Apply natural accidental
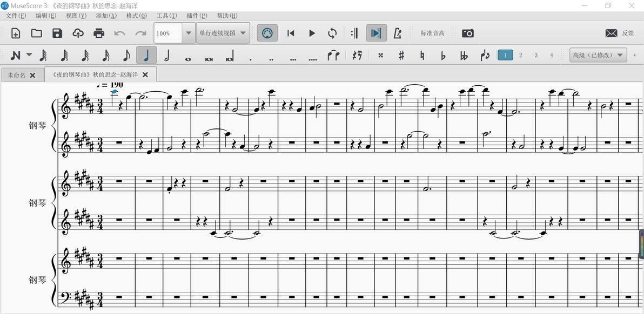This screenshot has width=644, height=314. coord(422,55)
